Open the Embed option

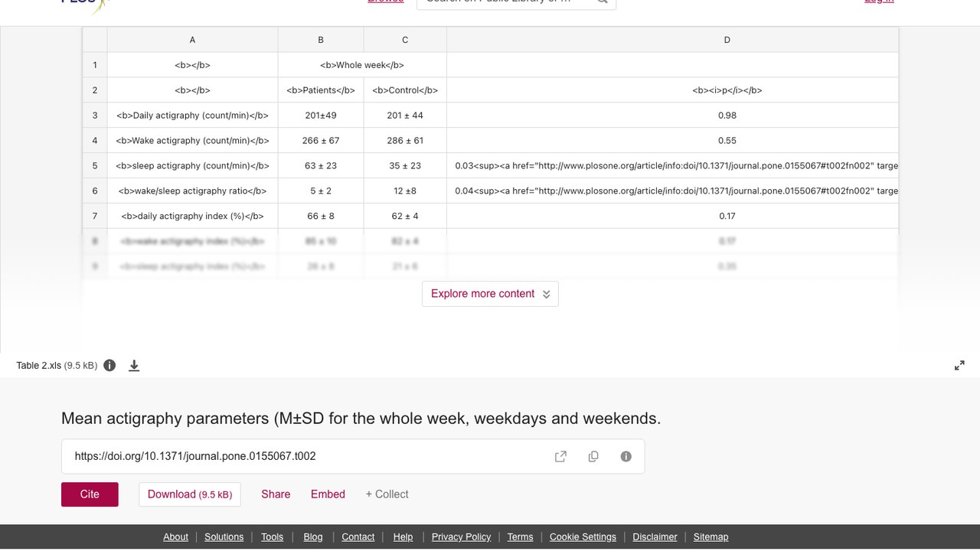[328, 494]
